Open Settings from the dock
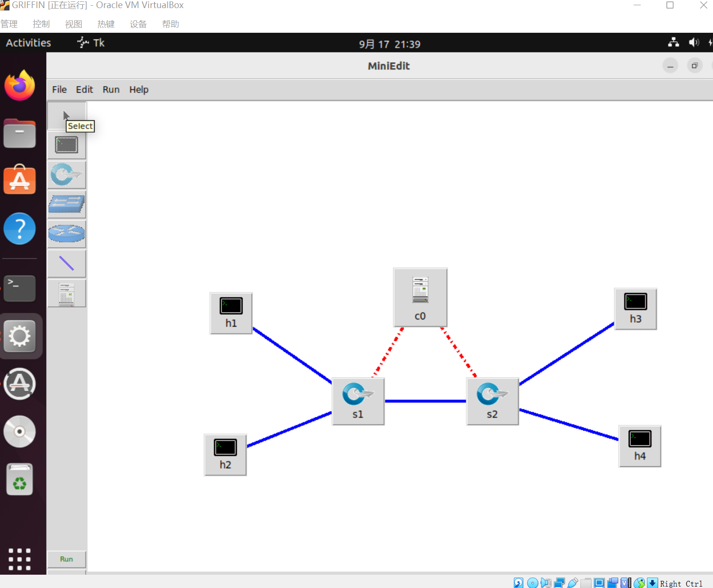 click(19, 336)
